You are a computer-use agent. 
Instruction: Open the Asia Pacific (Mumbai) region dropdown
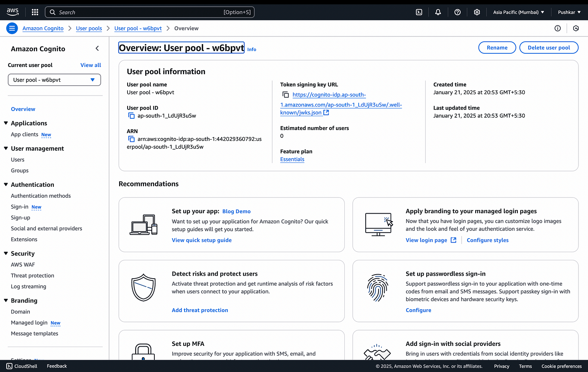coord(519,12)
